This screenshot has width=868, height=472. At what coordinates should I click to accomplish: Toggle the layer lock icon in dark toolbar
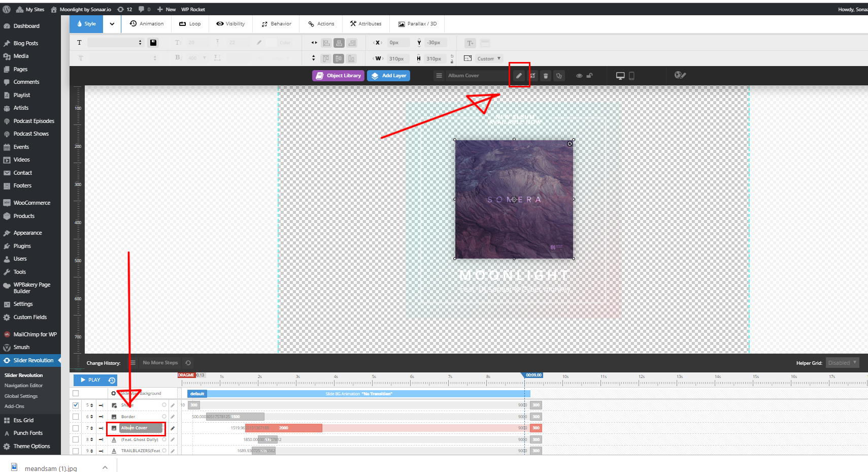589,76
